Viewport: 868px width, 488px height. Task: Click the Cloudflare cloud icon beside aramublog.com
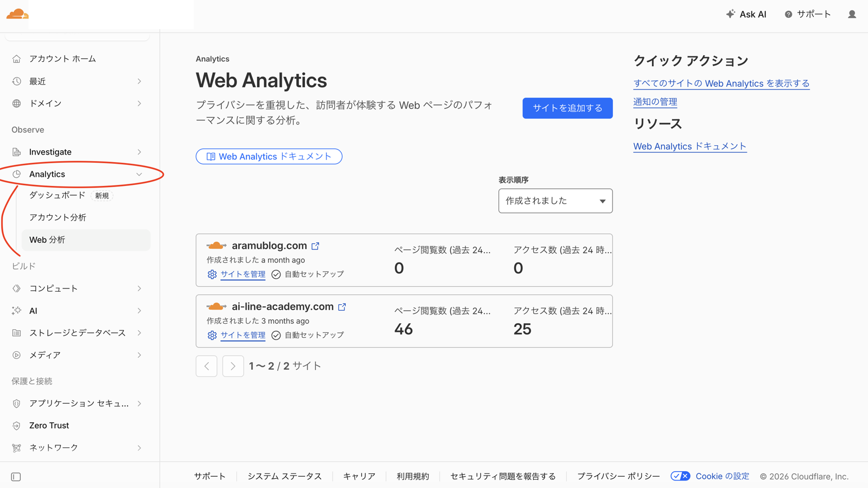216,246
